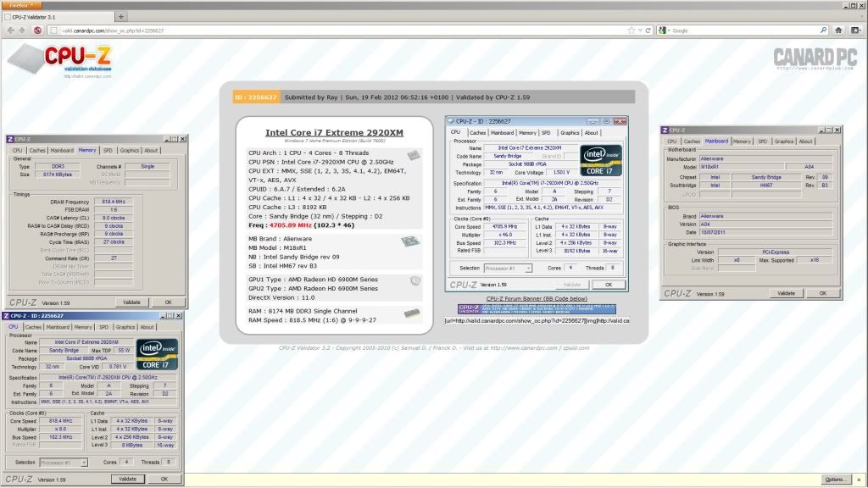Open the Mainboard tab in the Max TDP window
Image resolution: width=868 pixels, height=488 pixels.
(x=58, y=328)
